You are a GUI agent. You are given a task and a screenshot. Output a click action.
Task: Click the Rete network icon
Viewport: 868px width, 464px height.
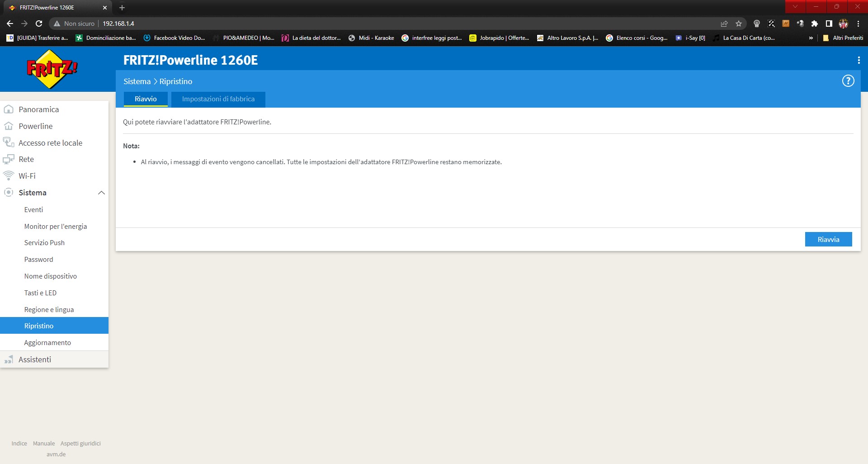pyautogui.click(x=9, y=159)
